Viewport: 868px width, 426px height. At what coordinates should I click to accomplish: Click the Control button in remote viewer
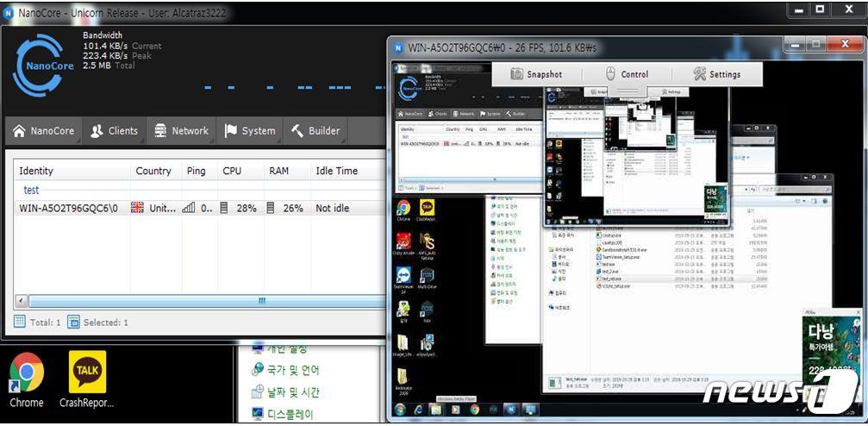pos(626,74)
